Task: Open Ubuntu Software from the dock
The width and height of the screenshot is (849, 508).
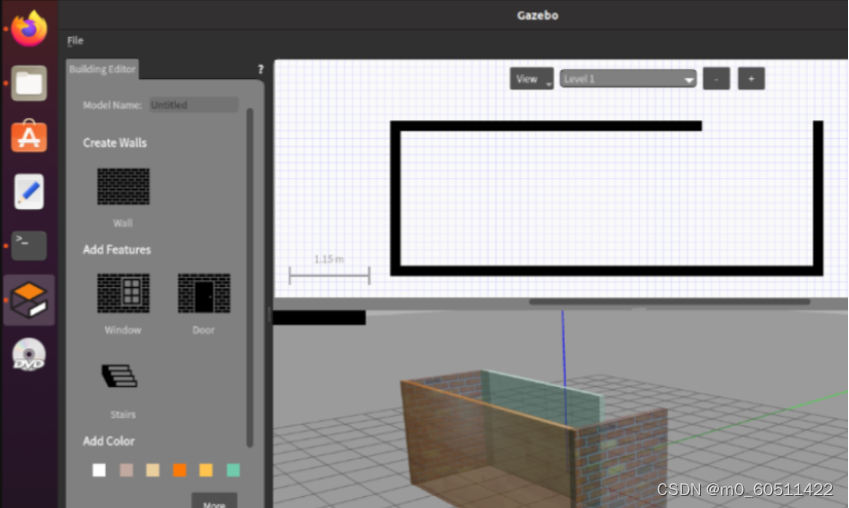Action: [x=29, y=136]
